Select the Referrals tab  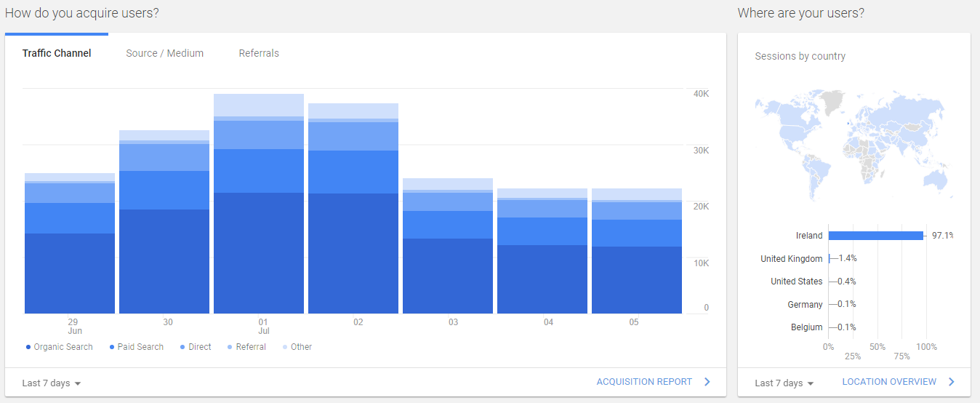click(x=259, y=53)
